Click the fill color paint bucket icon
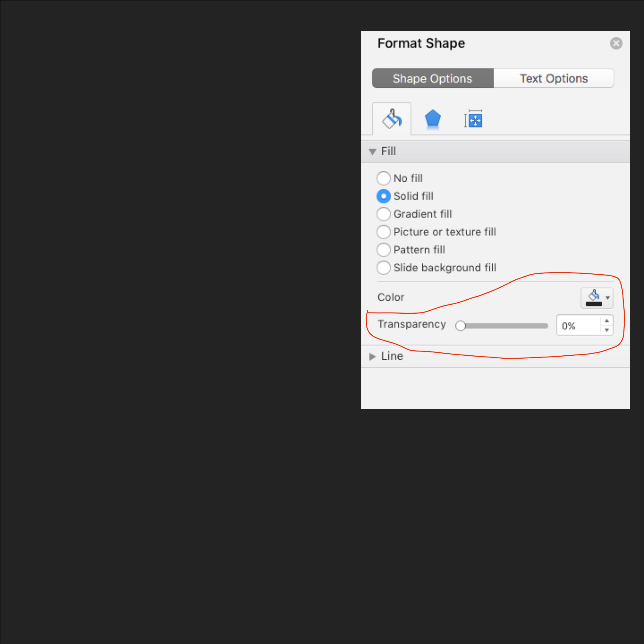Viewport: 644px width, 644px height. [594, 297]
